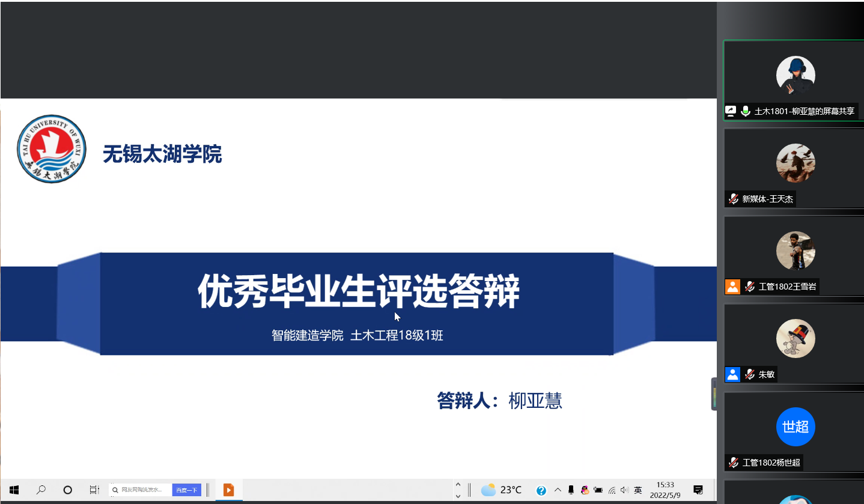Click the blue user badge beside 朱敏

click(x=732, y=374)
